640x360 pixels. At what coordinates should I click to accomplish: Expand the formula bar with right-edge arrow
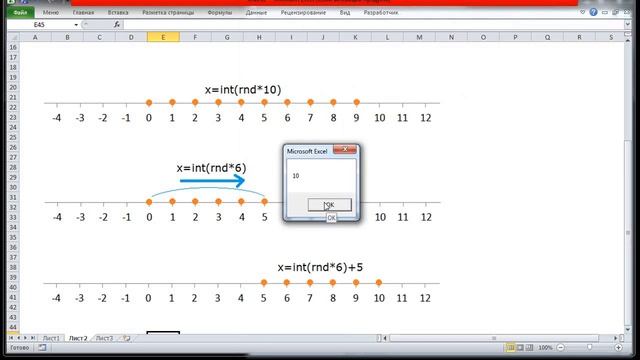(627, 25)
